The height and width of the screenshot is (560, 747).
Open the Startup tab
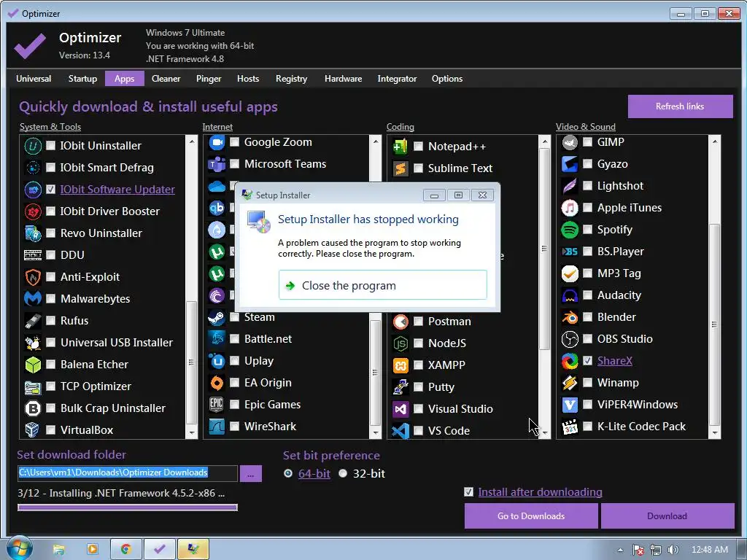point(82,79)
